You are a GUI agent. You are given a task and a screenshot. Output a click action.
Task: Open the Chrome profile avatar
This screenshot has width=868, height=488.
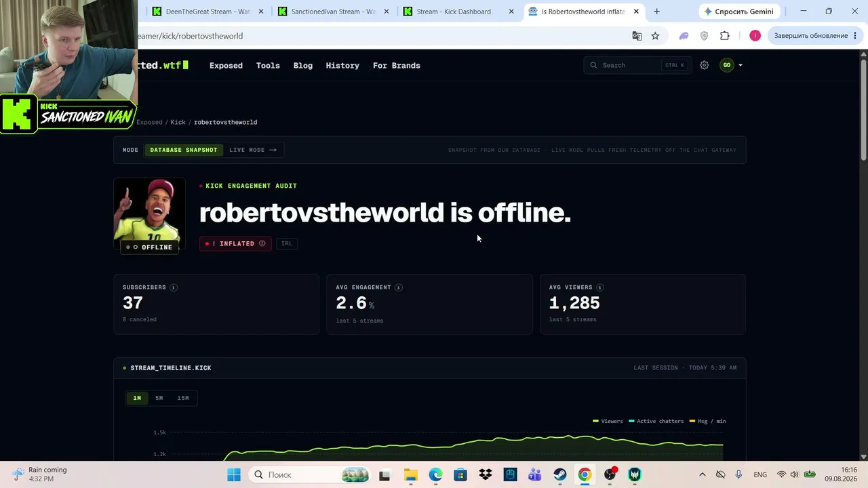pos(755,36)
